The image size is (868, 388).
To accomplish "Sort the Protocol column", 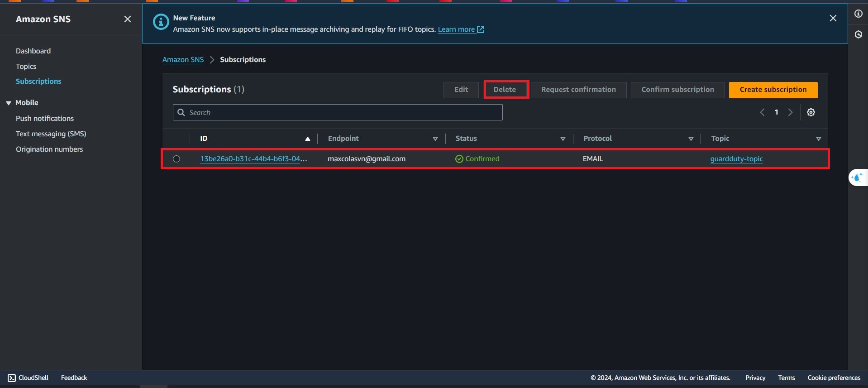I will click(x=691, y=139).
